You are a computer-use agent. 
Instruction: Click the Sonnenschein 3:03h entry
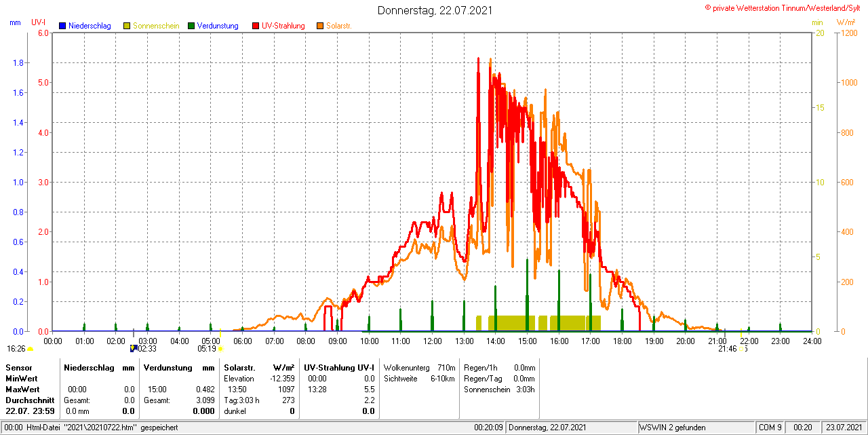click(x=500, y=390)
